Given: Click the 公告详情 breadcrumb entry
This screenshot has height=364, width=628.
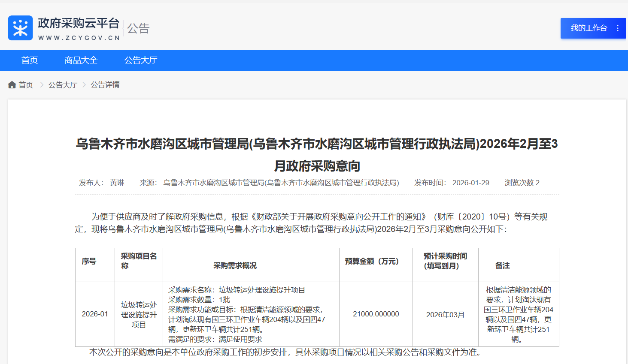Looking at the screenshot, I should pyautogui.click(x=105, y=84).
